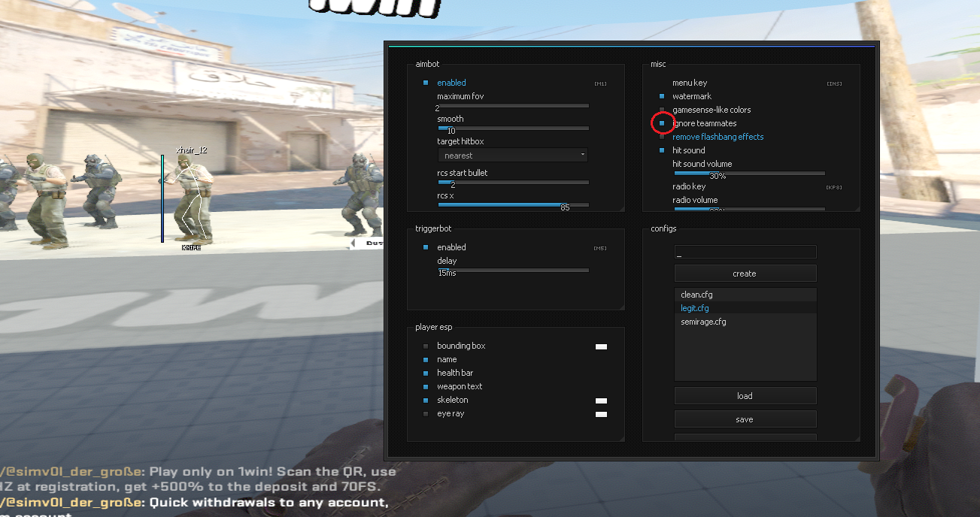The height and width of the screenshot is (517, 980).
Task: Click the config name input field
Action: coord(745,252)
